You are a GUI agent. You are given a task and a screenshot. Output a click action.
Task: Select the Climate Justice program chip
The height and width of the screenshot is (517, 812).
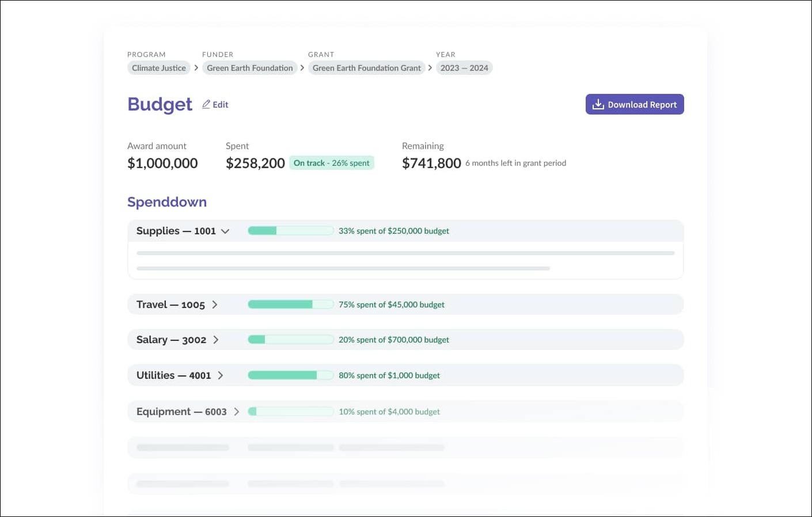click(x=158, y=67)
